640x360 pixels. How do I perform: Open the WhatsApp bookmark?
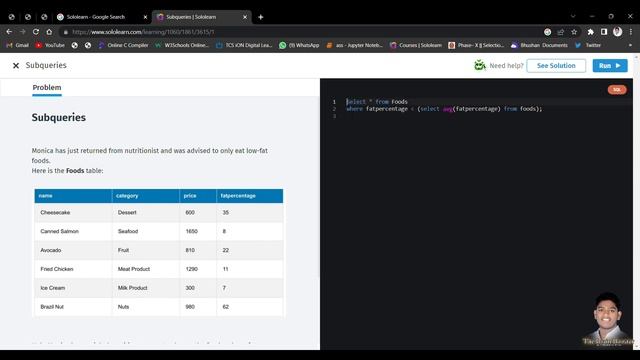coord(299,45)
